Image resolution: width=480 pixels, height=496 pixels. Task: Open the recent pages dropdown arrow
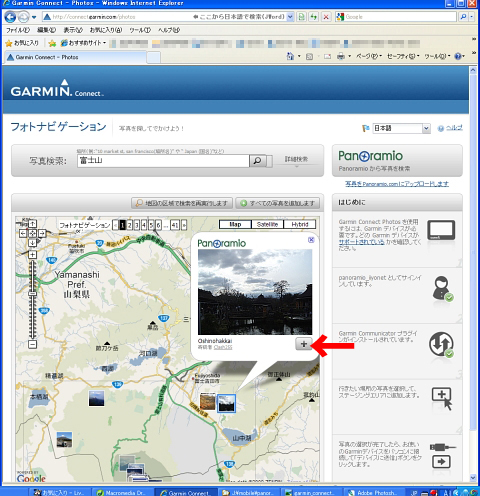click(x=34, y=17)
